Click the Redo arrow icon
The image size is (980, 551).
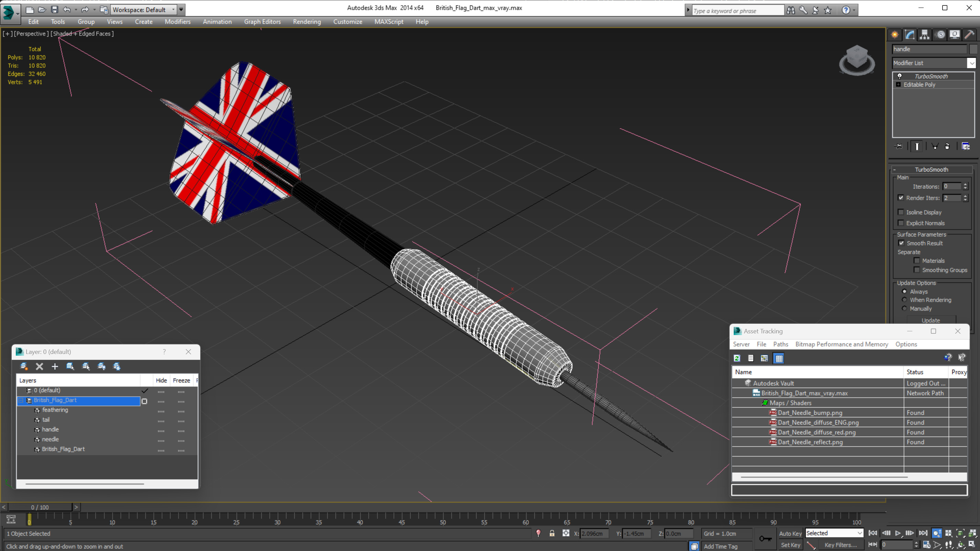point(85,10)
